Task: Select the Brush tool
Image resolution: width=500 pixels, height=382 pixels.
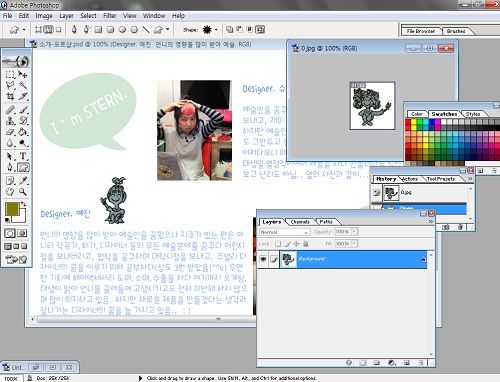Action: tap(23, 109)
